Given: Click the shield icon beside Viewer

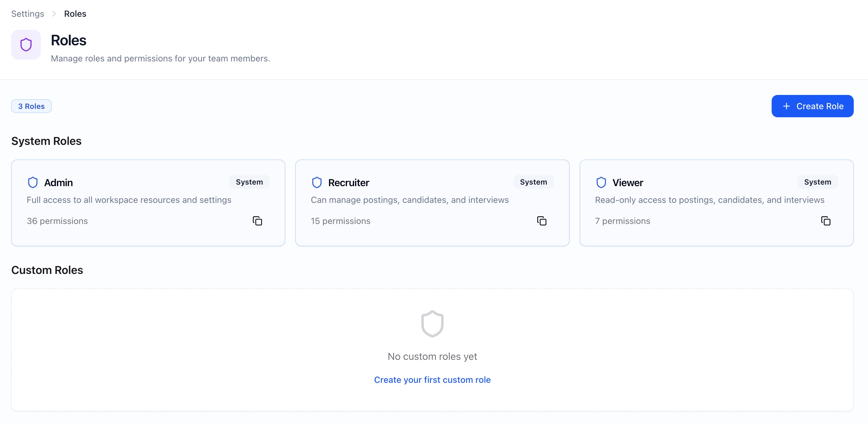Looking at the screenshot, I should (601, 182).
